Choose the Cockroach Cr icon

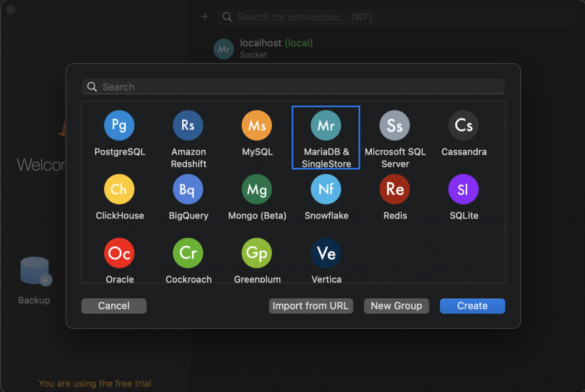[188, 253]
